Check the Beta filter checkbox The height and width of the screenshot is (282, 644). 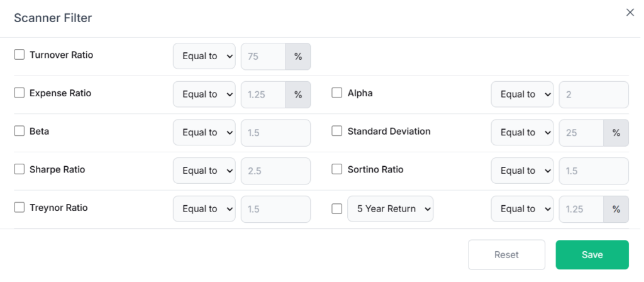[x=19, y=131]
